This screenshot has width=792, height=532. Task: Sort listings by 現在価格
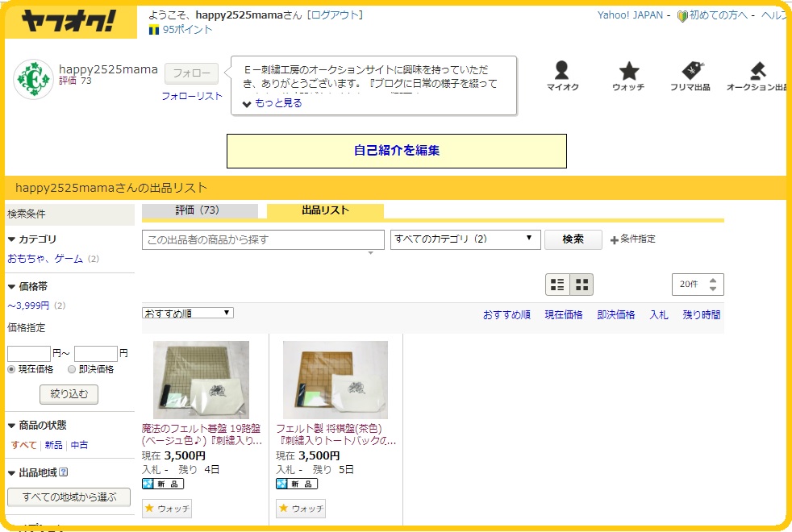click(x=564, y=315)
